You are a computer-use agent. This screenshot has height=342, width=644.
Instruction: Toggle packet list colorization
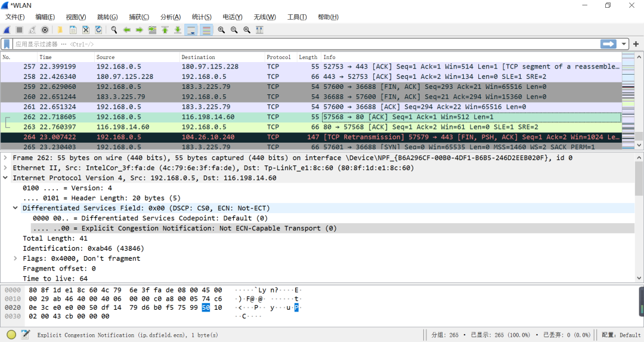click(x=206, y=30)
